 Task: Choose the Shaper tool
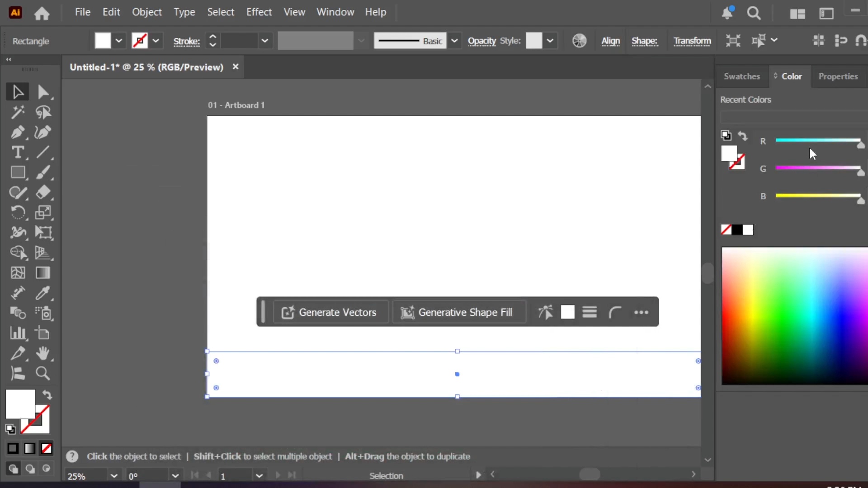[18, 192]
